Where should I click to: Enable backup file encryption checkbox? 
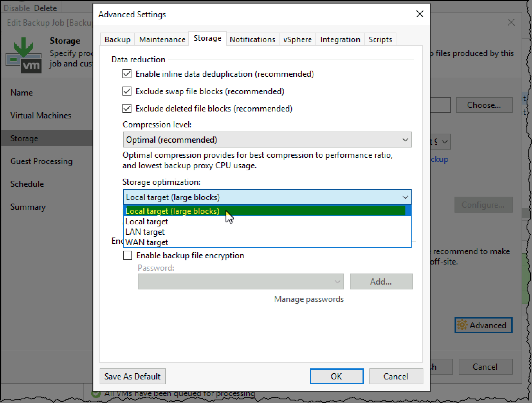(128, 256)
